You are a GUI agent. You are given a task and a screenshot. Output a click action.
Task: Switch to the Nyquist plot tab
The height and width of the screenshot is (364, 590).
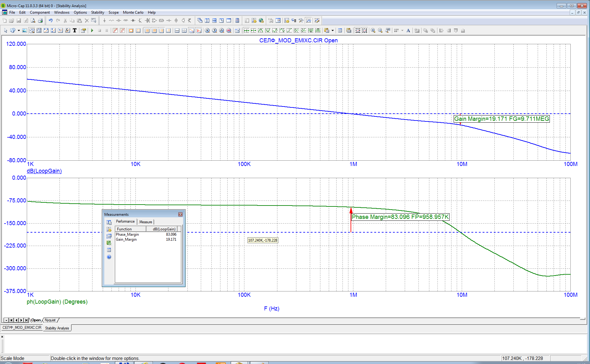point(50,320)
